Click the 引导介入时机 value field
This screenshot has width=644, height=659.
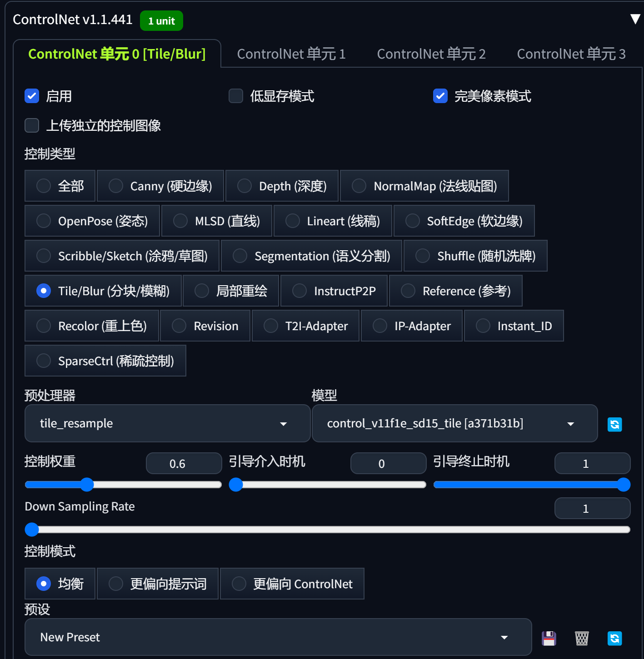388,463
